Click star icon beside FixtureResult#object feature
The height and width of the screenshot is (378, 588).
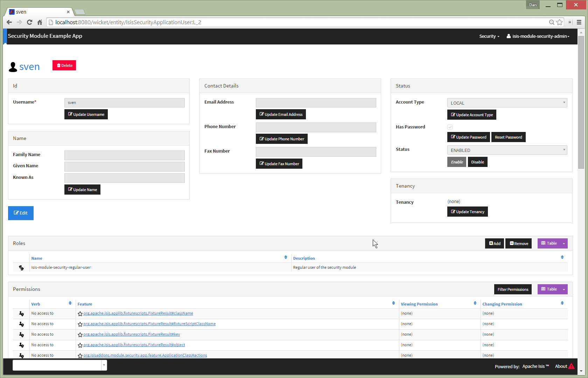[x=80, y=345]
